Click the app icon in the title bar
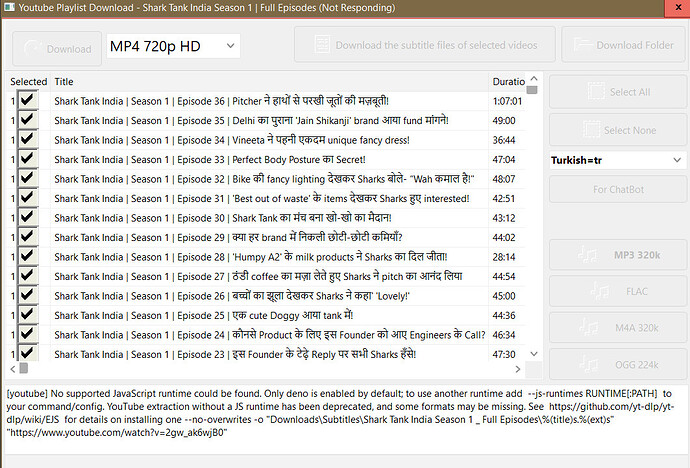Viewport: 690px width, 468px height. [x=9, y=7]
